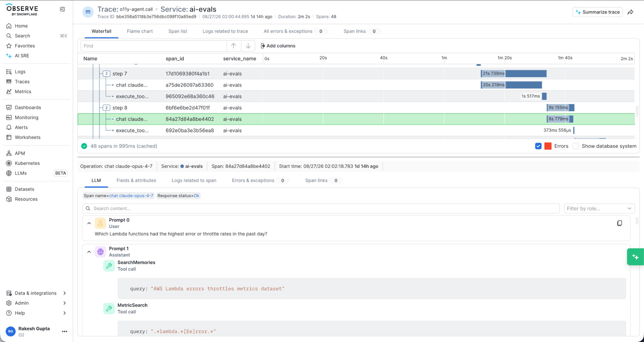Viewport: 644px width, 342px height.
Task: Click Add columns button
Action: click(278, 46)
